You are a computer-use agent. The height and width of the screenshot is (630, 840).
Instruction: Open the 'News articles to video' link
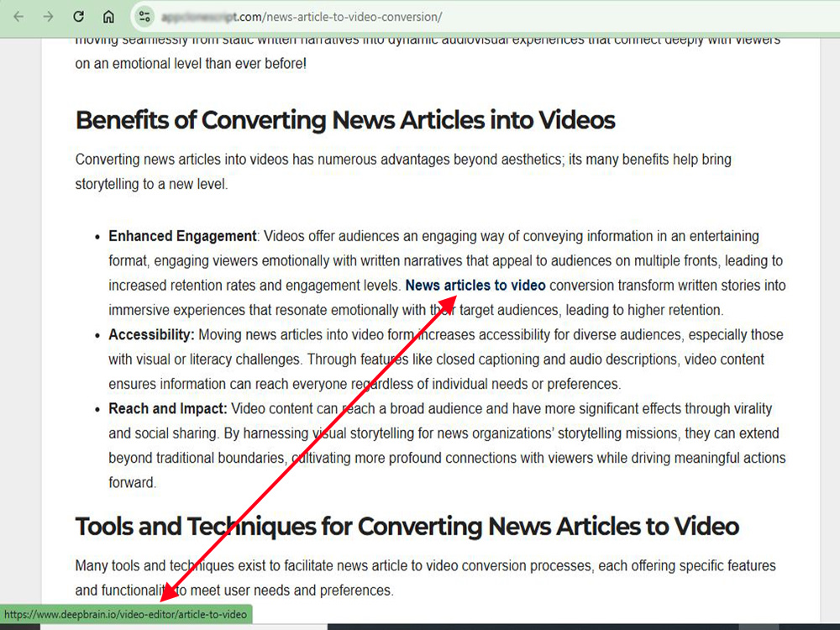point(475,285)
